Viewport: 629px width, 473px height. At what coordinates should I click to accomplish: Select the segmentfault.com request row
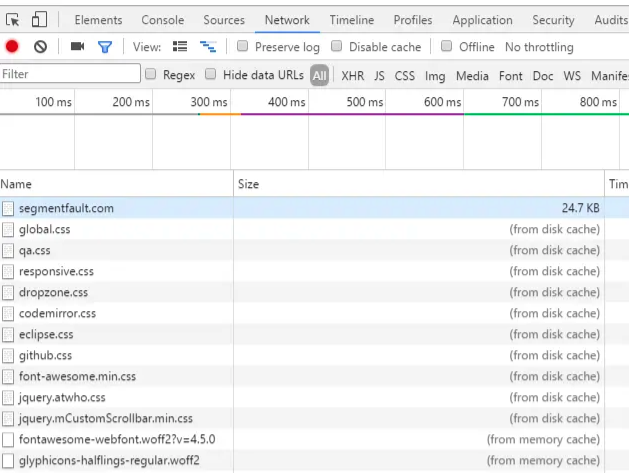[x=66, y=208]
